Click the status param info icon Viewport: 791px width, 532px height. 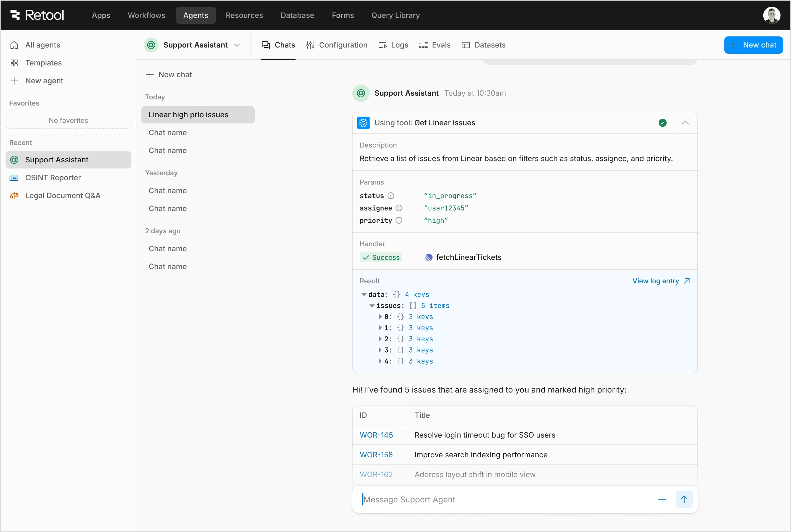(x=391, y=196)
